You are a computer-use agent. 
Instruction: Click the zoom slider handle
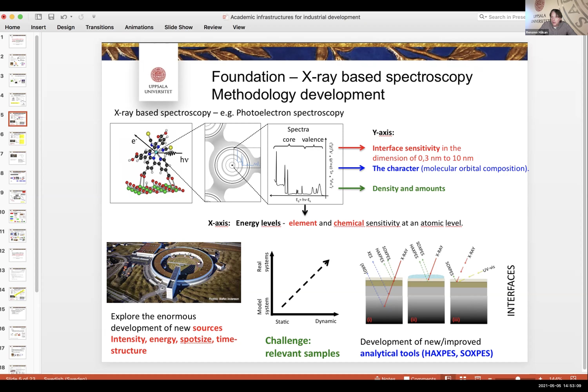(518, 378)
